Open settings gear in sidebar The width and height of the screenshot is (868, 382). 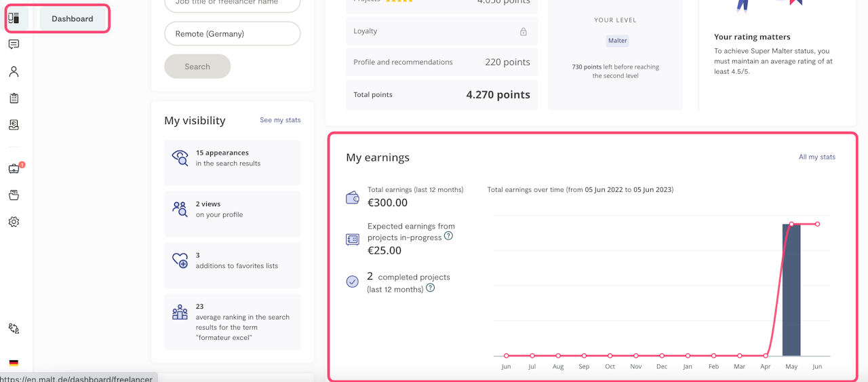coord(14,222)
